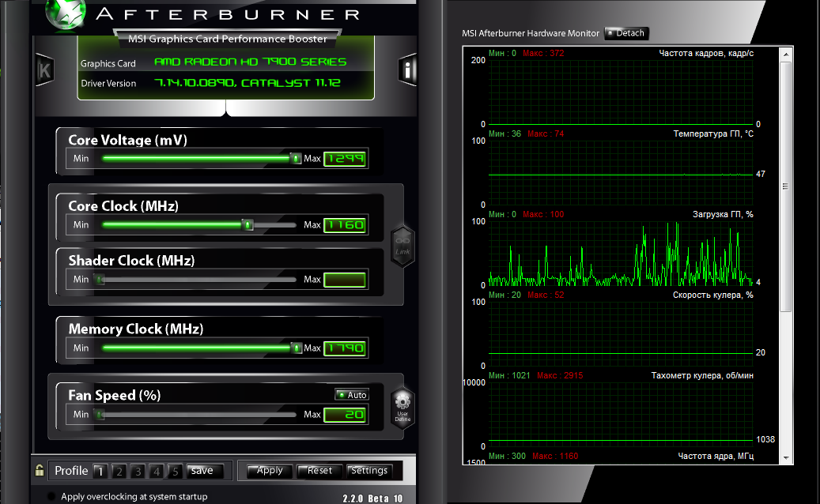Select profile slot 2
Screen dimensions: 820x504
[119, 471]
